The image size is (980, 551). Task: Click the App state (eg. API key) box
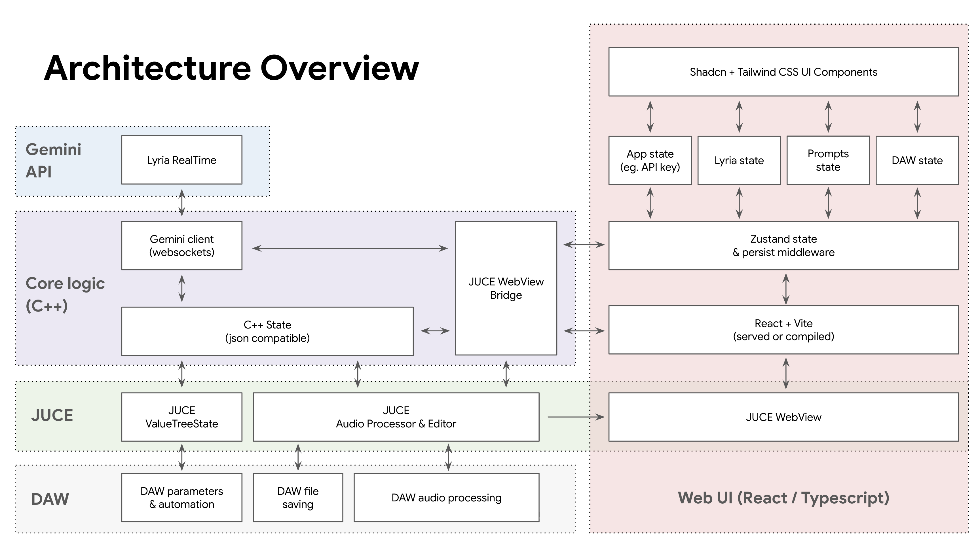coord(650,160)
